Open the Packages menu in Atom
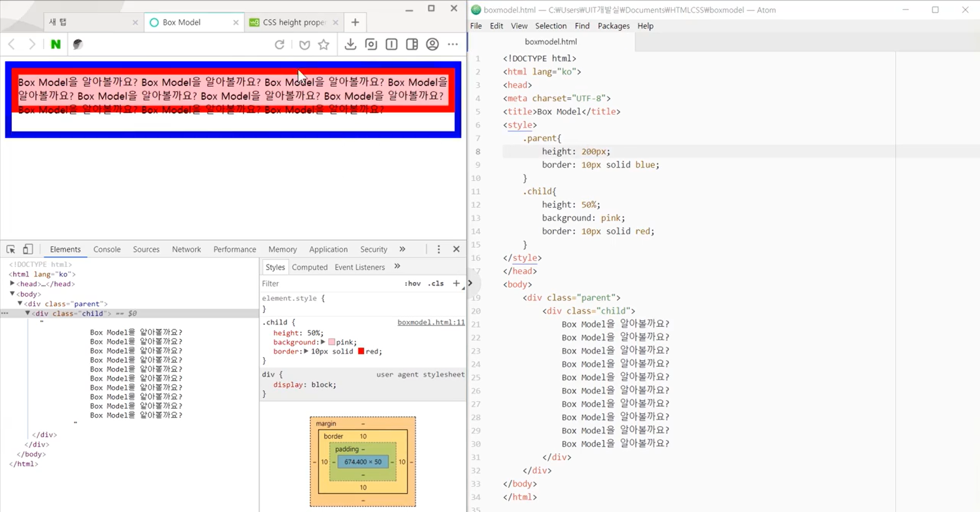This screenshot has height=512, width=980. point(613,26)
